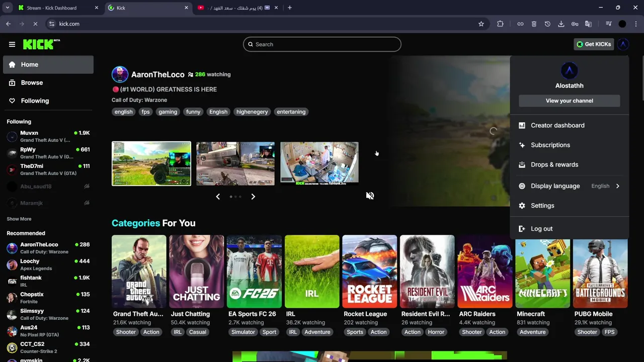Click Loochy avatar in Recommended list

click(x=12, y=264)
